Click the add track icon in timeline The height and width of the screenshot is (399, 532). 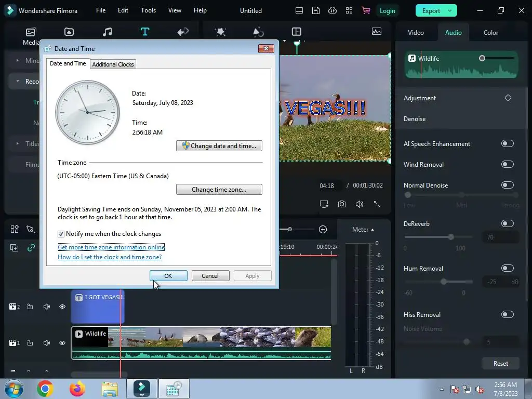click(14, 248)
